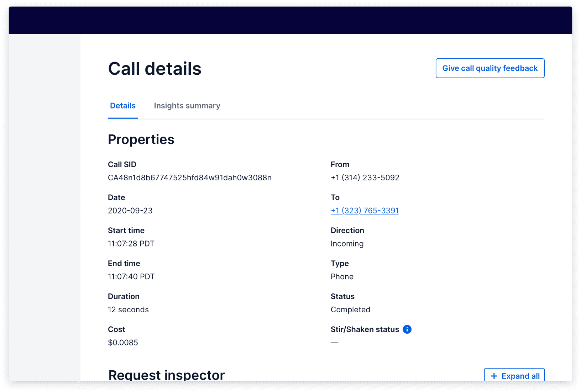This screenshot has height=392, width=581.
Task: Click the Give call quality feedback button
Action: (490, 68)
